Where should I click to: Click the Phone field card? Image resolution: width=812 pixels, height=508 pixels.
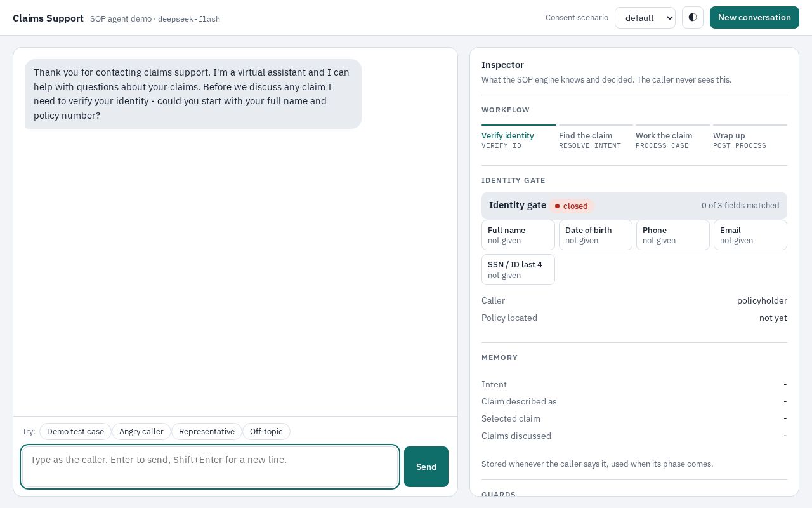[x=673, y=235]
